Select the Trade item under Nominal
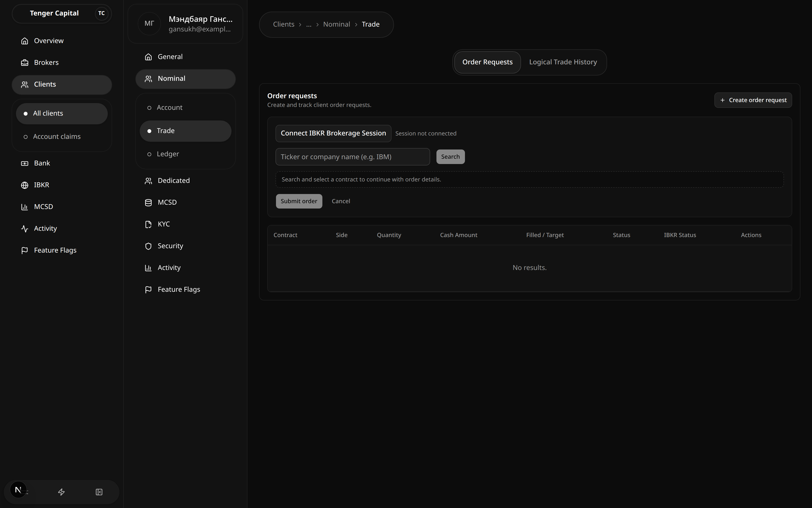The width and height of the screenshot is (812, 508). pyautogui.click(x=186, y=131)
